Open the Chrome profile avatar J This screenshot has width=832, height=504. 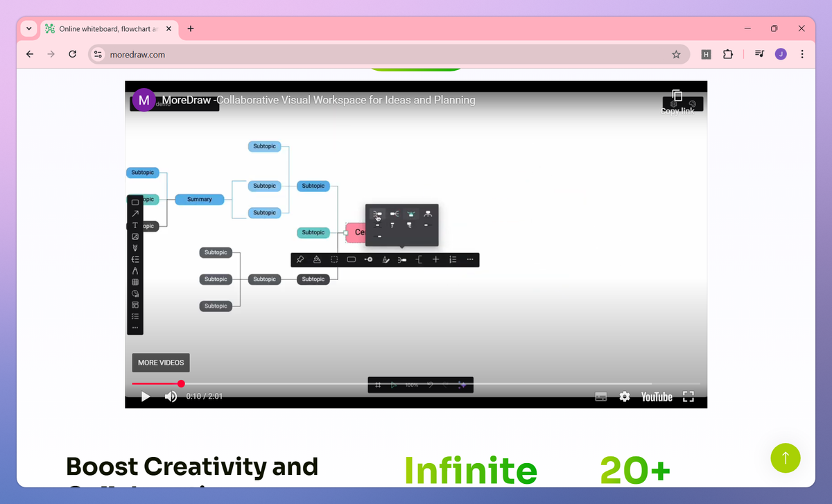click(x=781, y=54)
